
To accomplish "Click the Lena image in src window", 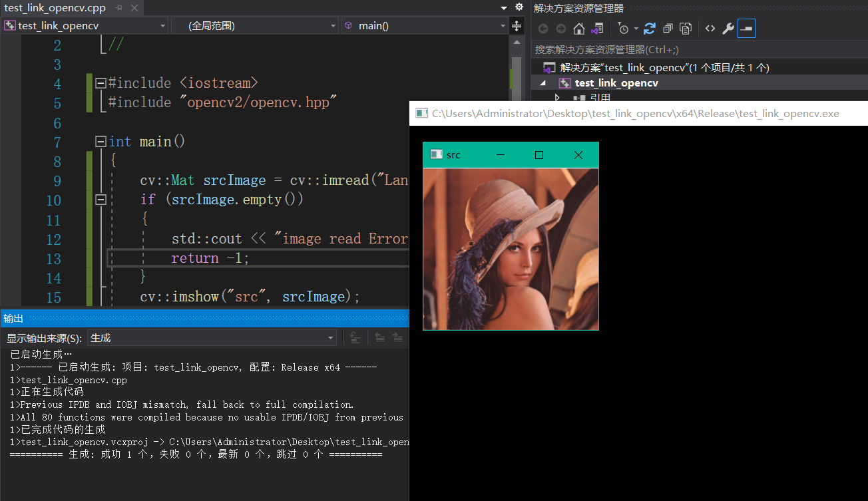I will click(511, 248).
